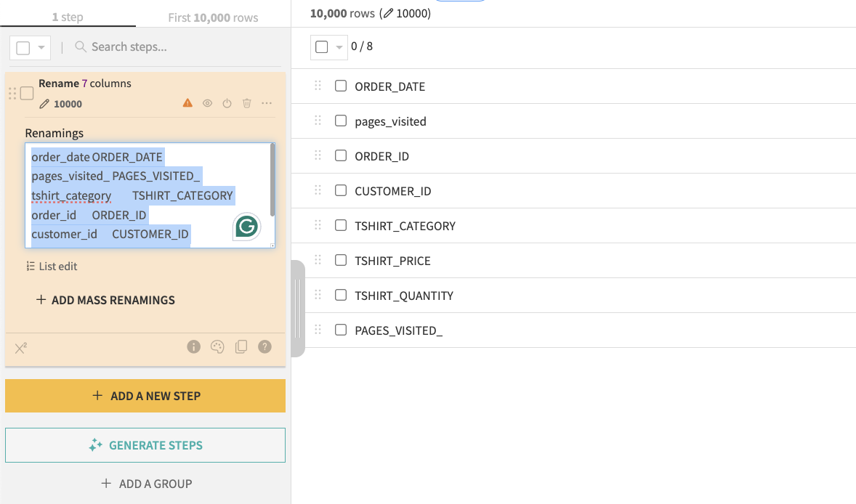
Task: Check the ORDER_DATE column checkbox
Action: click(341, 86)
